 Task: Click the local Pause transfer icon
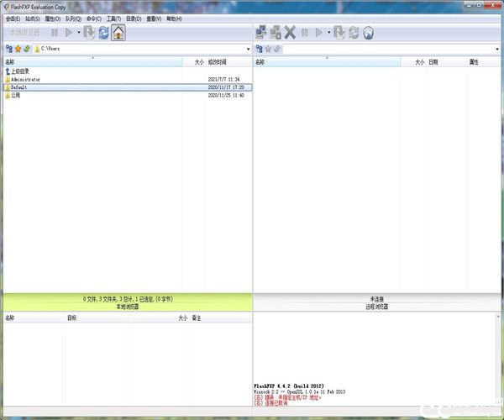(x=55, y=33)
